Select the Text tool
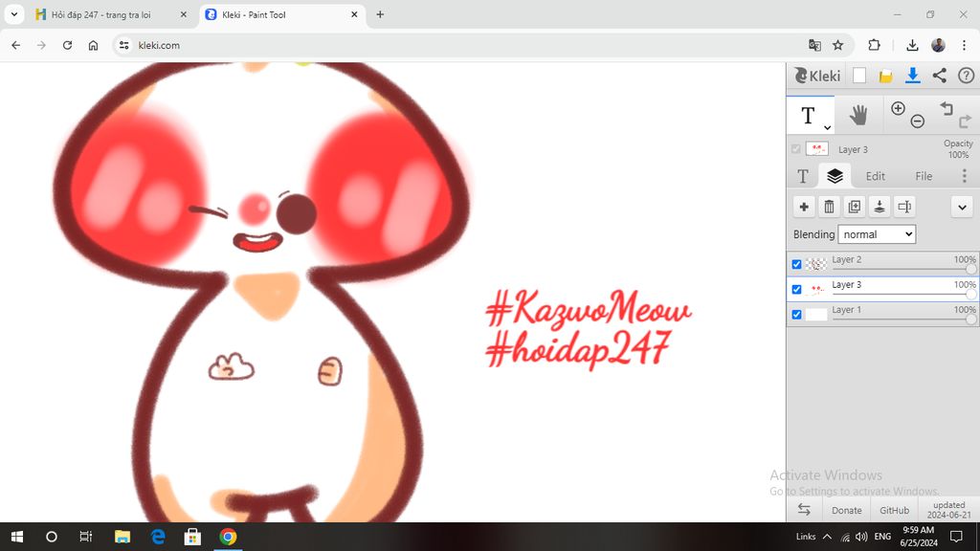The width and height of the screenshot is (980, 551). click(808, 116)
